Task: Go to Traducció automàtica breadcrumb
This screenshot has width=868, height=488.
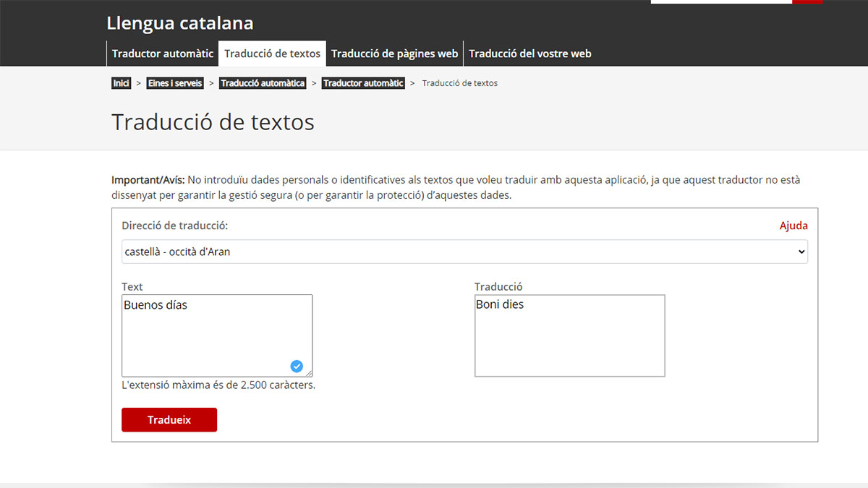Action: tap(263, 83)
